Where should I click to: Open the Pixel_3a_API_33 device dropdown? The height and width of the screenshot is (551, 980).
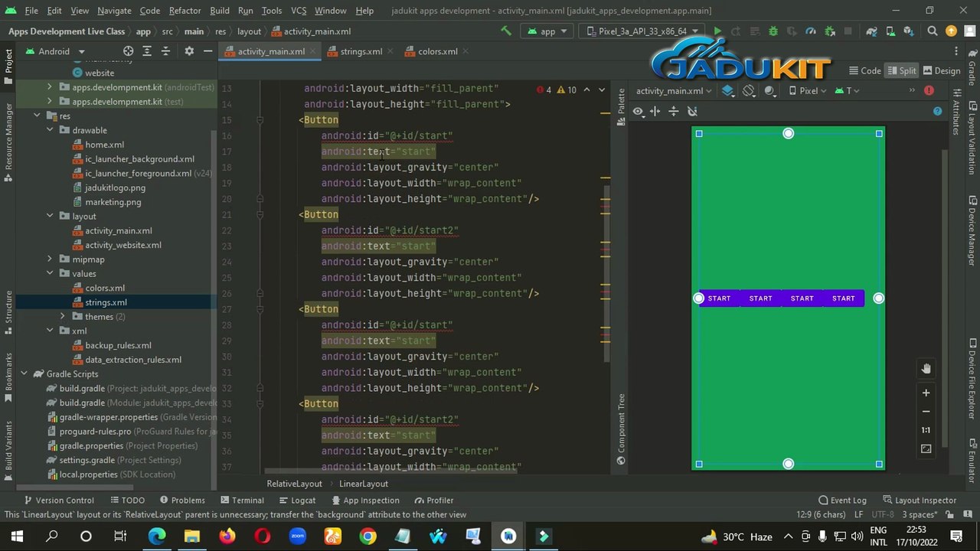click(642, 31)
